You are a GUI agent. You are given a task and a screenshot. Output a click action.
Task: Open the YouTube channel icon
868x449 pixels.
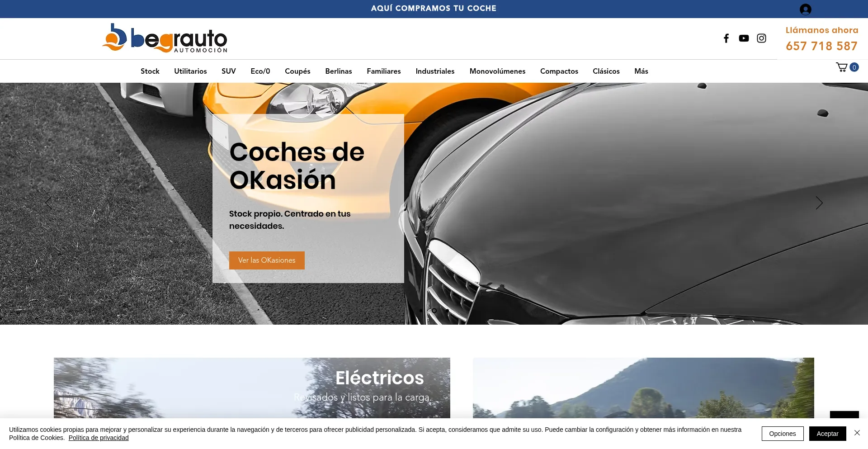coord(744,38)
